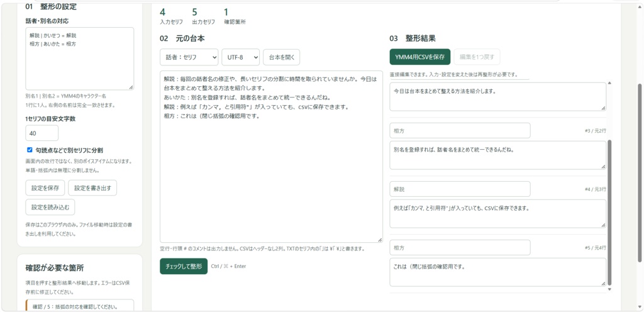The width and height of the screenshot is (644, 312).
Task: Click the 確認箇所 count label
Action: (235, 22)
